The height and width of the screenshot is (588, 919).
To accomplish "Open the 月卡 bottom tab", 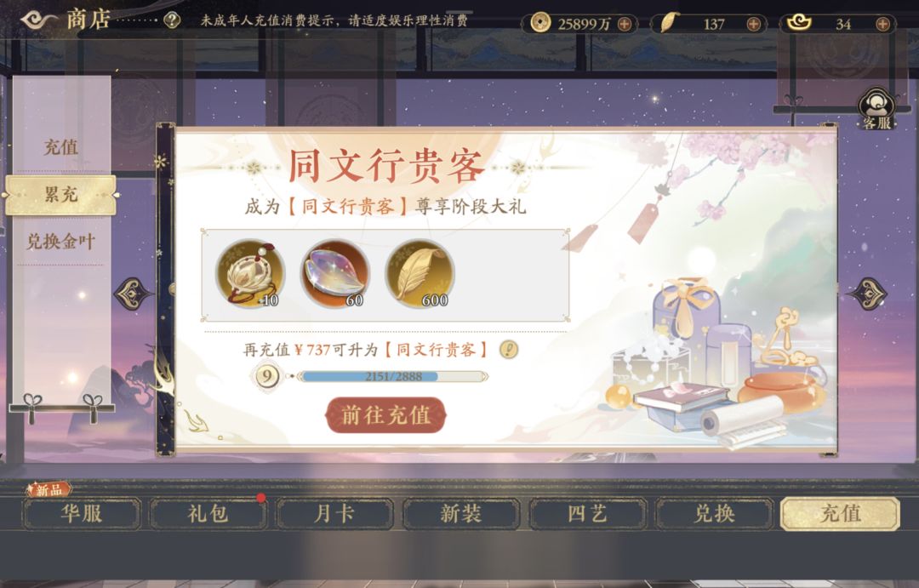I will [x=334, y=514].
